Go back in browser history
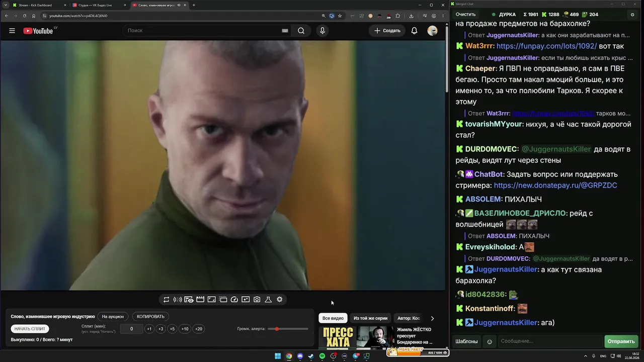Viewport: 644px width, 362px height. click(7, 16)
